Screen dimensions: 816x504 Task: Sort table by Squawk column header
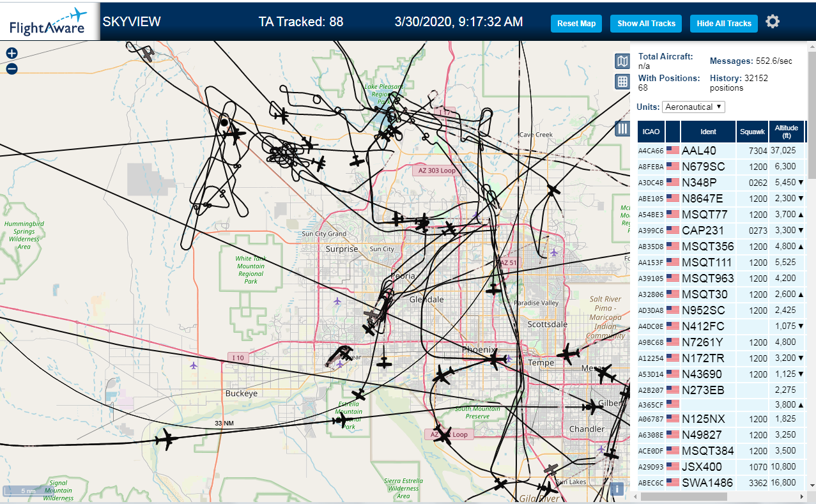point(752,132)
